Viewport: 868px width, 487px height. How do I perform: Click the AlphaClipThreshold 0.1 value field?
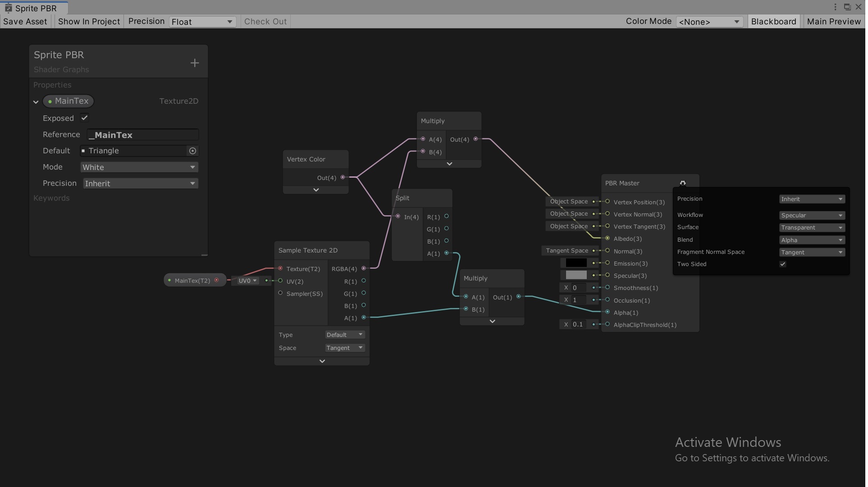(x=579, y=325)
